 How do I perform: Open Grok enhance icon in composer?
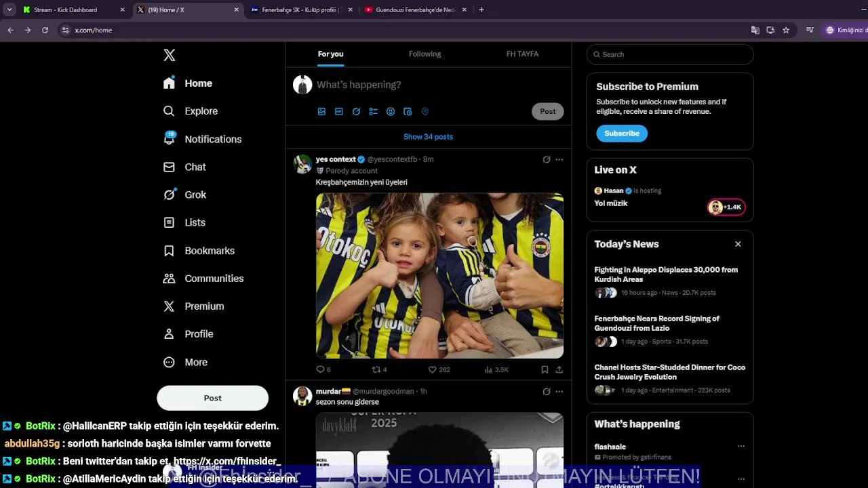pyautogui.click(x=356, y=112)
